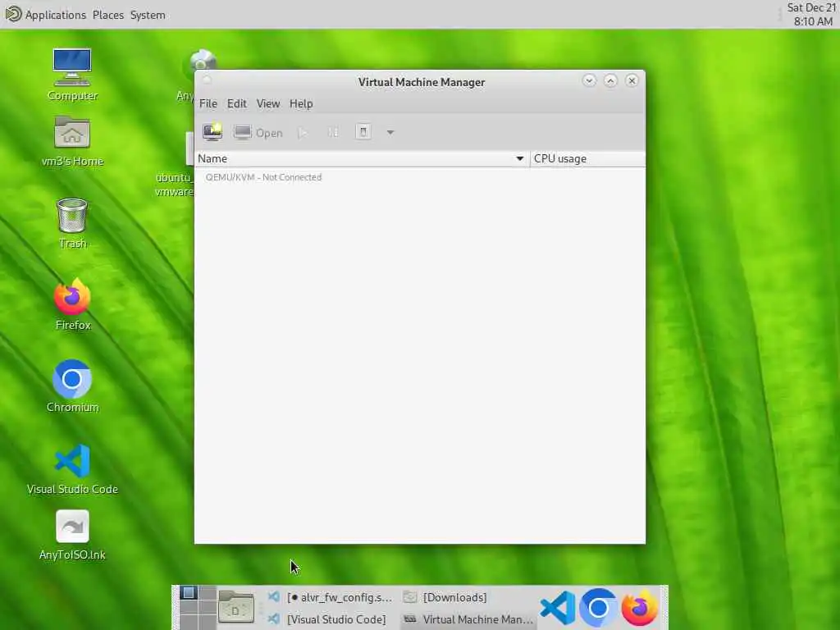
Task: Click the Pause VM toolbar icon
Action: 333,132
